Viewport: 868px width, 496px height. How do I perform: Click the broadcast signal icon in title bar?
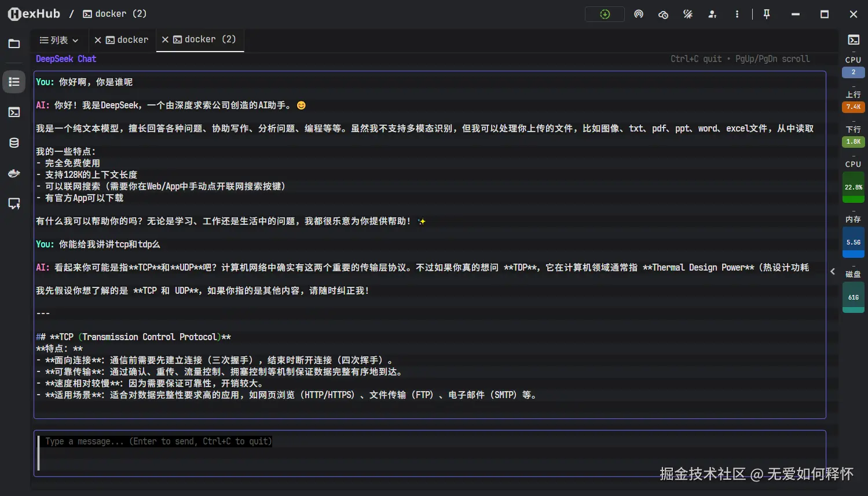[639, 14]
